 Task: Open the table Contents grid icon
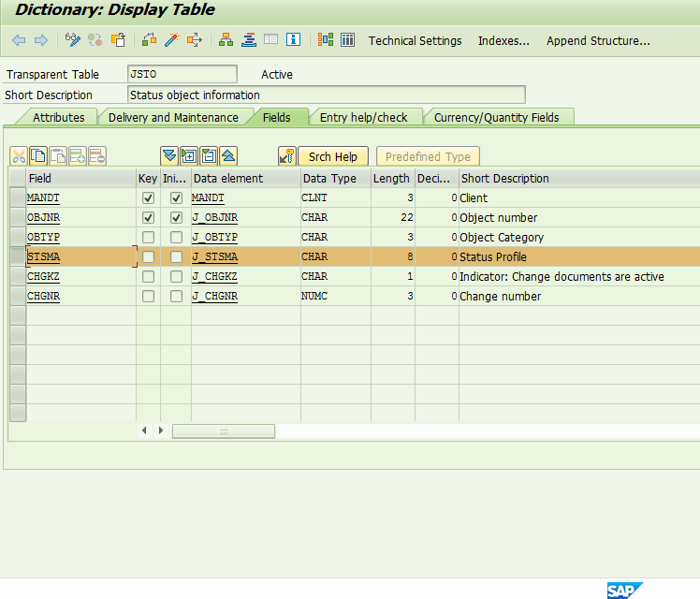point(347,40)
